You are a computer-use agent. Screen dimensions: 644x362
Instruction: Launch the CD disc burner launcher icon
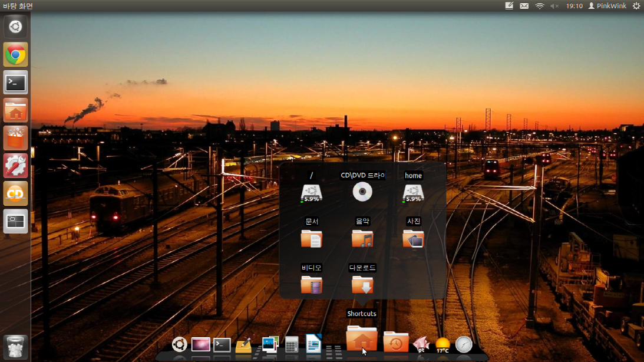15,193
